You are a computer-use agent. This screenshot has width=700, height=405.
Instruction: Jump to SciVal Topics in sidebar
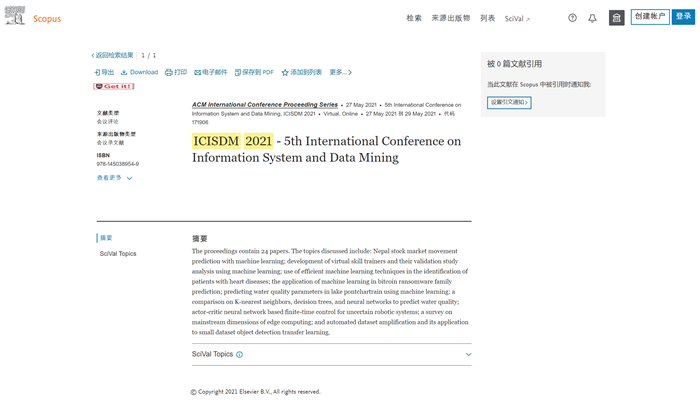click(118, 254)
